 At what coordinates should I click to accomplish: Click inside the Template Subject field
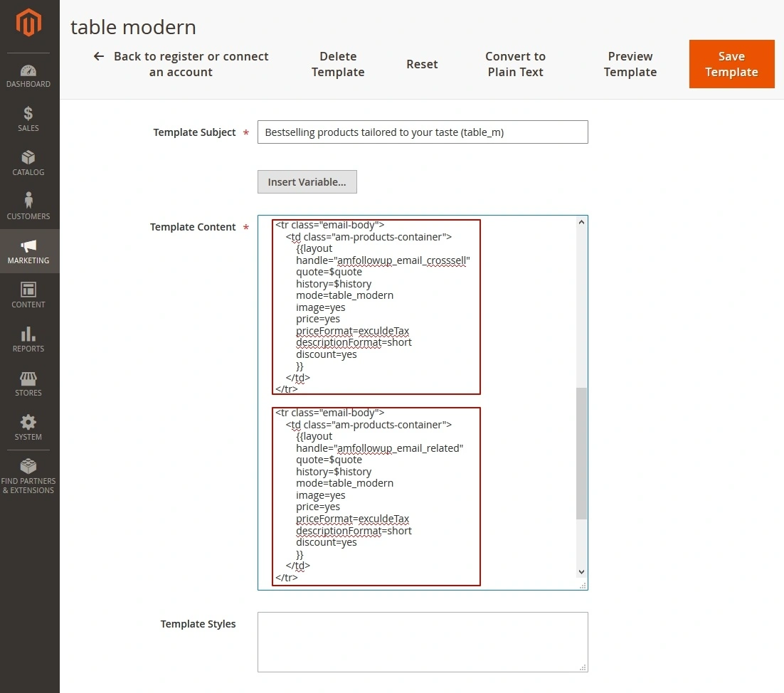coord(423,132)
